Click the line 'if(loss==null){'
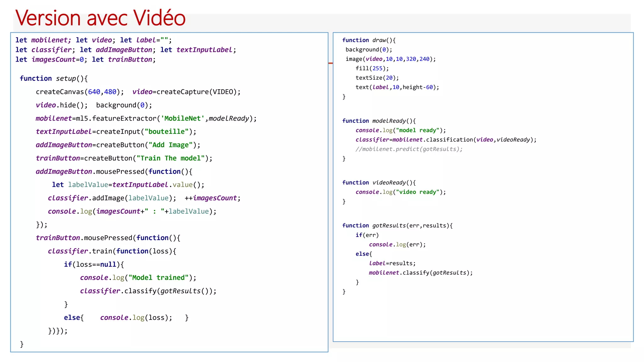The image size is (644, 362). pos(94,265)
